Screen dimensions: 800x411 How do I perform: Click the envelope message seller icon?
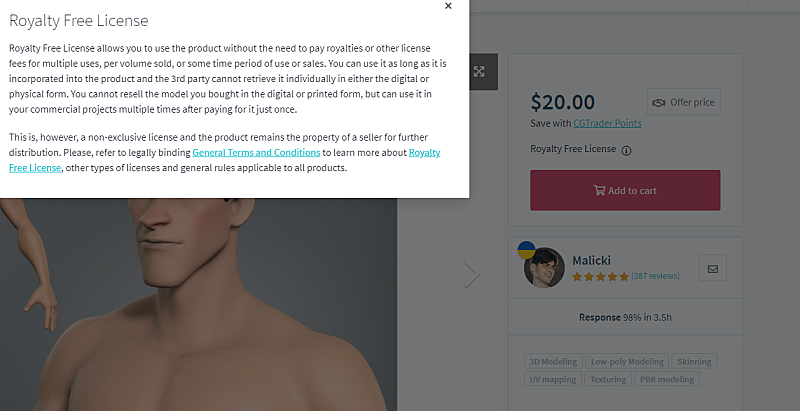[x=713, y=268]
